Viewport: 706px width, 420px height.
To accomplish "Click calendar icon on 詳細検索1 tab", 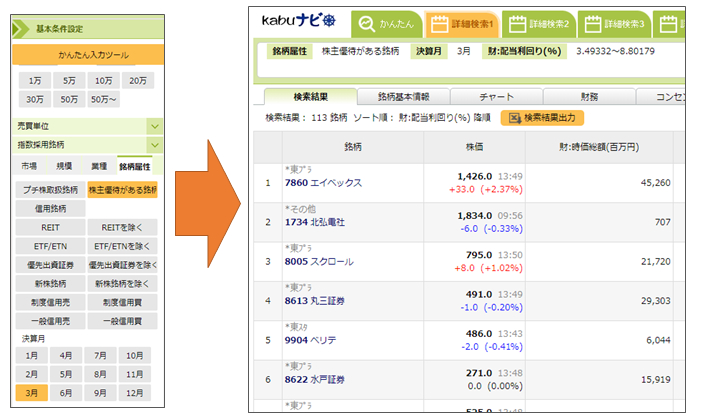I will [439, 24].
